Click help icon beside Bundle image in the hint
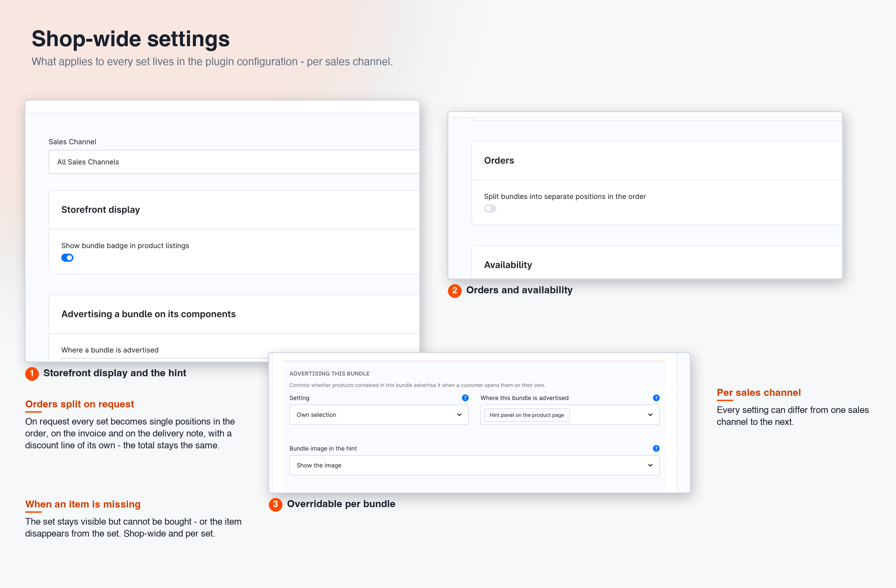The width and height of the screenshot is (896, 588). click(x=656, y=448)
